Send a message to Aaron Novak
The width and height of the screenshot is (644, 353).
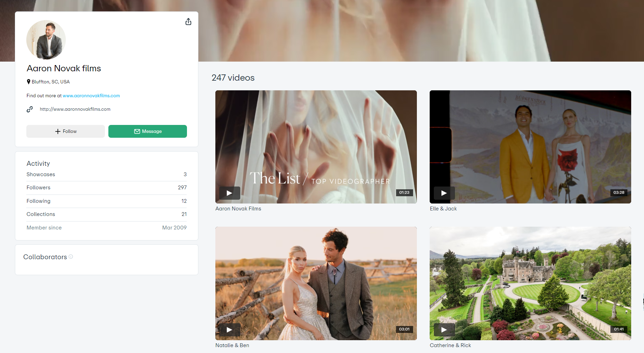coord(147,132)
